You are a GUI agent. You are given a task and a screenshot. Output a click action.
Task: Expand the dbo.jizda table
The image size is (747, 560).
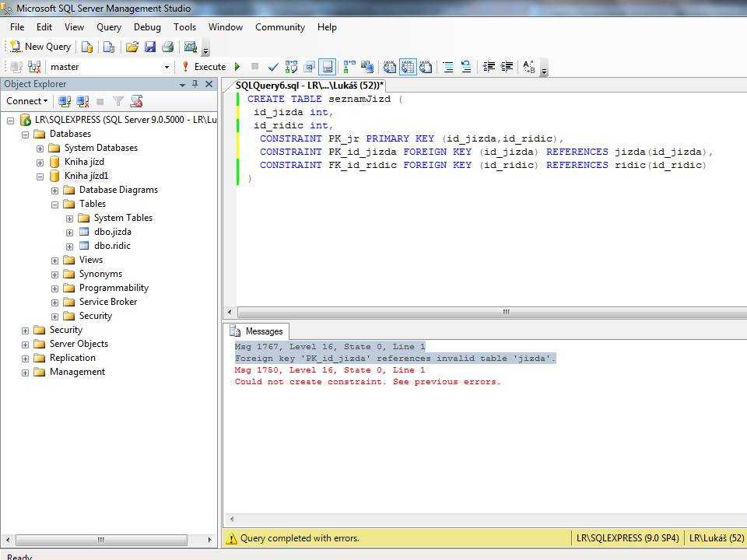click(69, 233)
